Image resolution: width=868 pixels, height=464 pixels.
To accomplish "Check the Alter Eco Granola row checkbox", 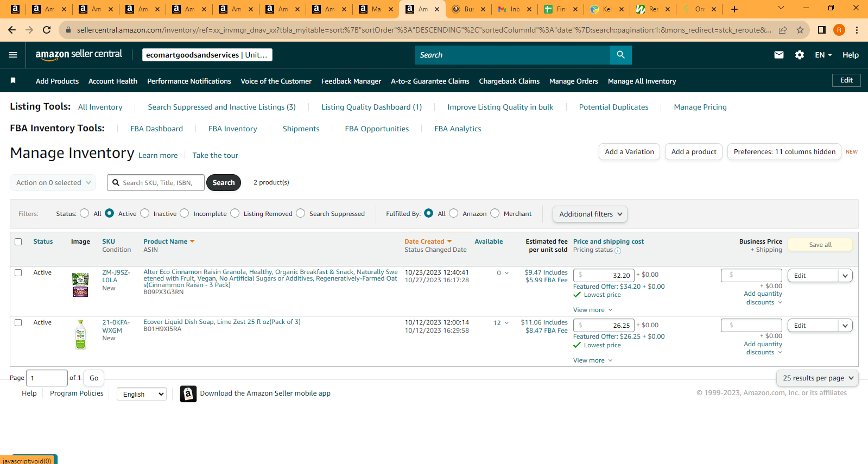I will pyautogui.click(x=18, y=273).
